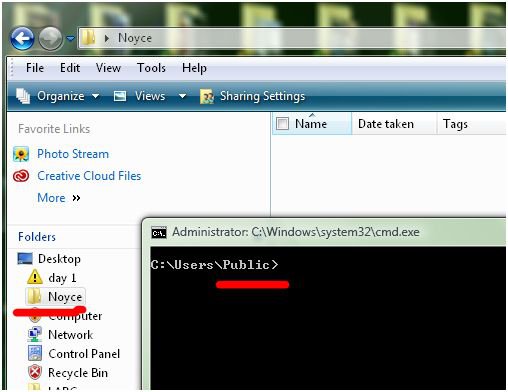This screenshot has height=392, width=508.
Task: Click the yellow warning icon for day 1
Action: tap(35, 277)
